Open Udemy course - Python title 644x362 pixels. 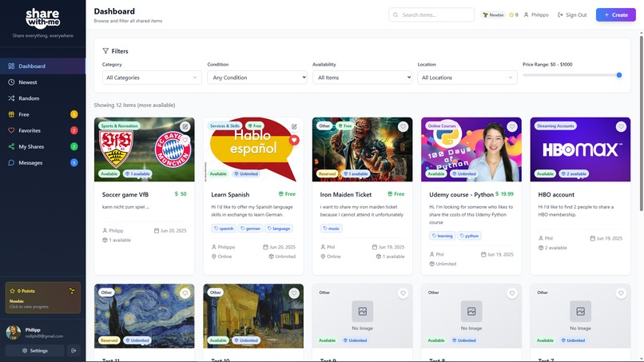tap(461, 194)
